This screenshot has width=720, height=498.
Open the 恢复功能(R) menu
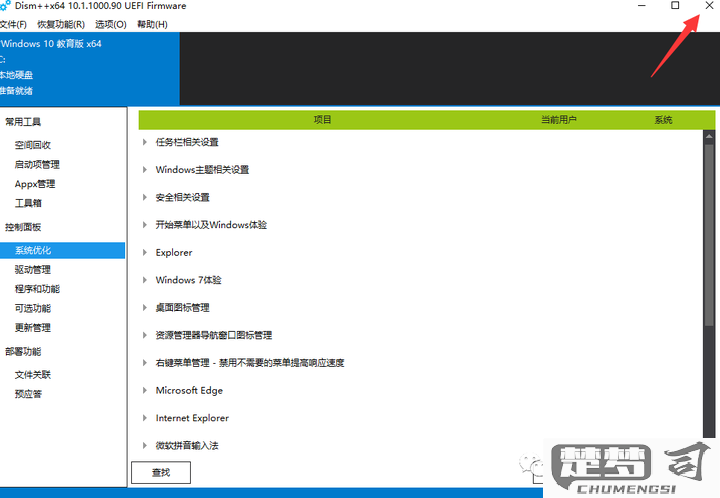(61, 24)
